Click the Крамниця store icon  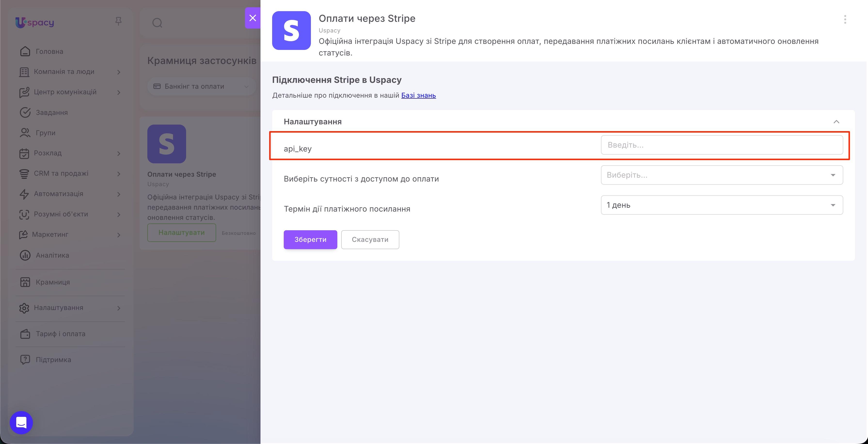click(x=25, y=282)
